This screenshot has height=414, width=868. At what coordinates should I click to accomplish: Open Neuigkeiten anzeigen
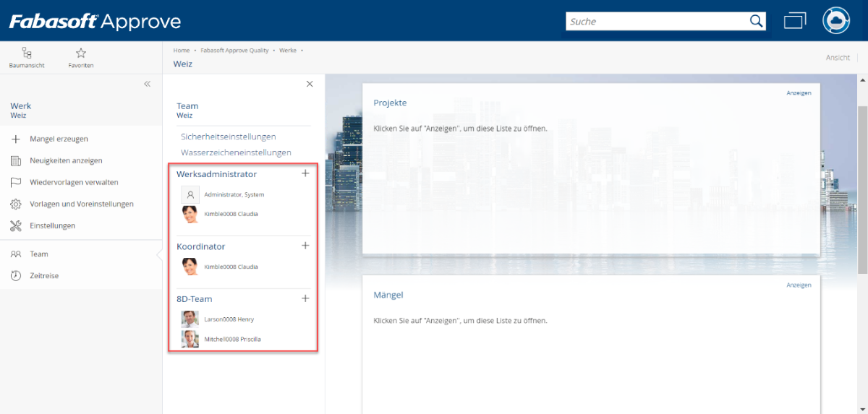[66, 160]
